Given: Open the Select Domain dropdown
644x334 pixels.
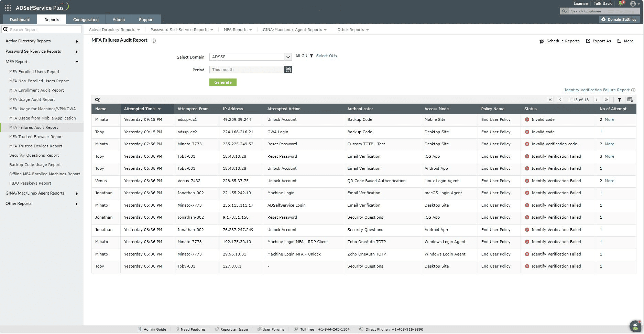Looking at the screenshot, I should point(288,57).
